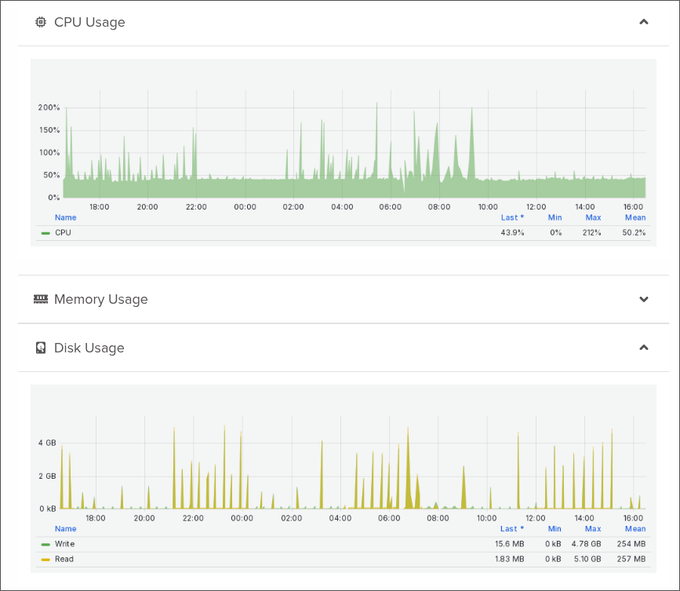The width and height of the screenshot is (680, 591).
Task: Sort Disk legend by Last * column
Action: coord(512,529)
